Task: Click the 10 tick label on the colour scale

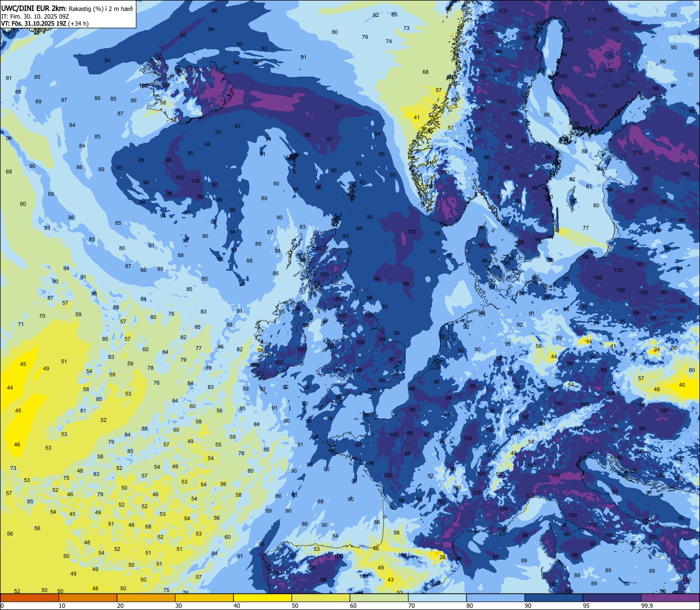Action: [x=62, y=606]
